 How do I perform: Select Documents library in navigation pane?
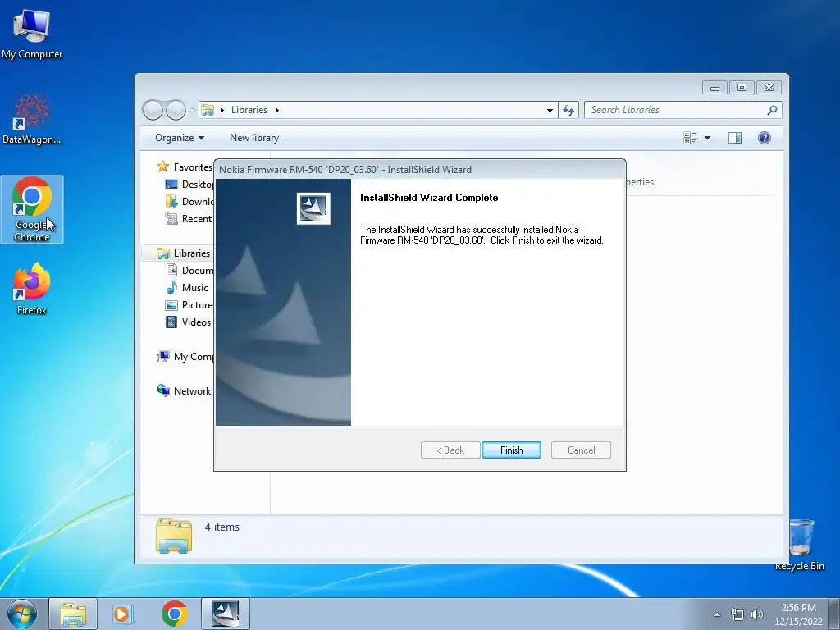pos(189,270)
